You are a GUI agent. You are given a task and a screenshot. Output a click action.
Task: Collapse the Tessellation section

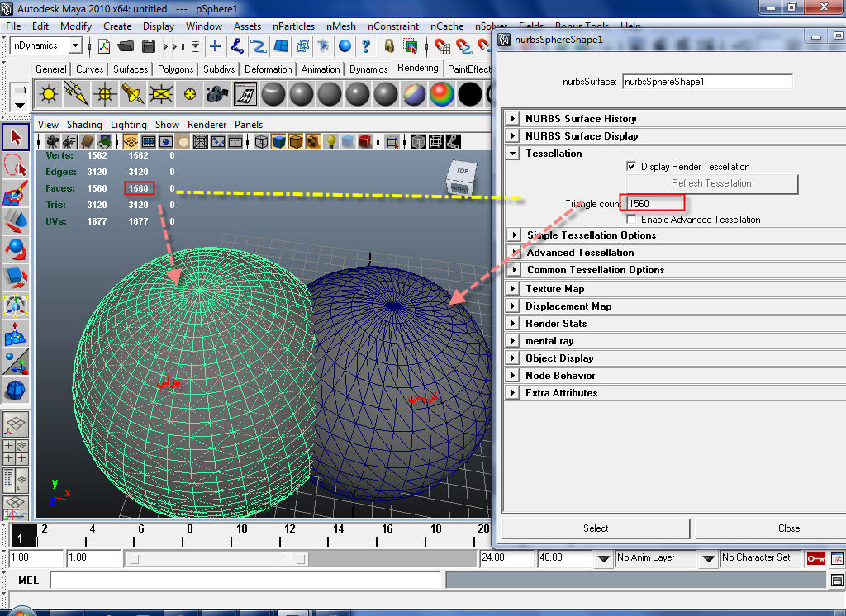pyautogui.click(x=513, y=154)
